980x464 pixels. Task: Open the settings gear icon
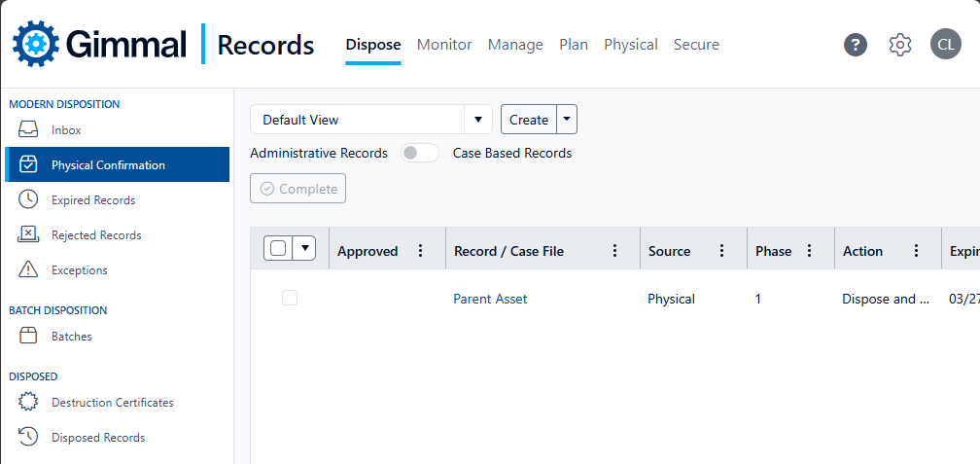900,45
